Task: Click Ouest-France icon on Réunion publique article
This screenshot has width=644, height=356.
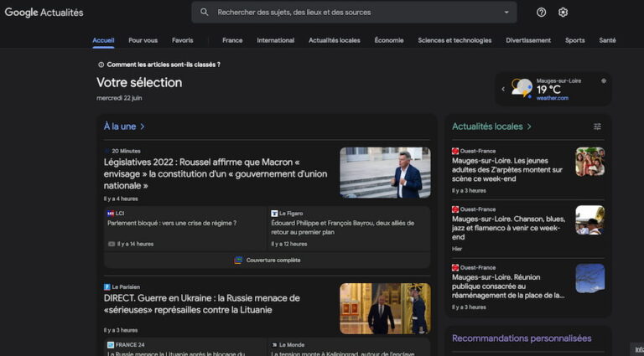Action: (455, 267)
